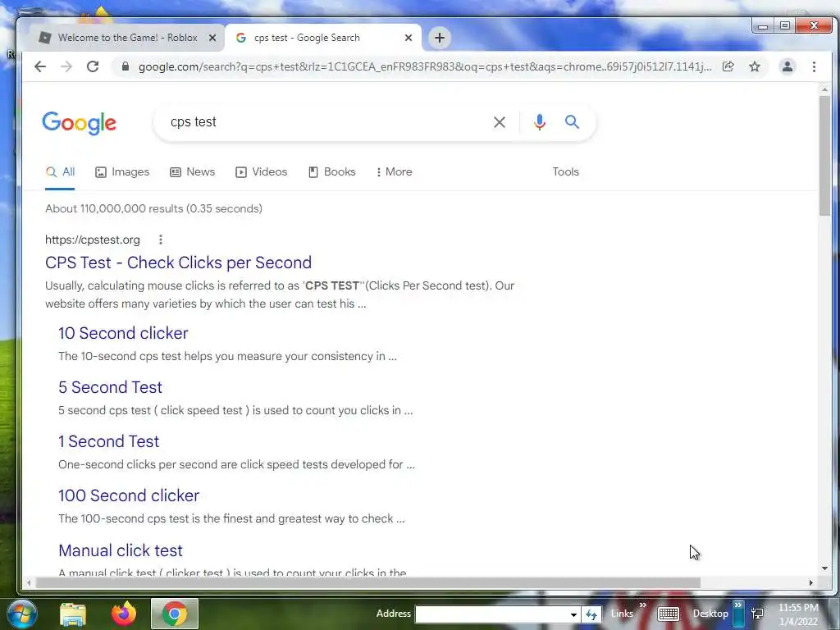Clear the search box with X
840x630 pixels.
click(x=500, y=122)
